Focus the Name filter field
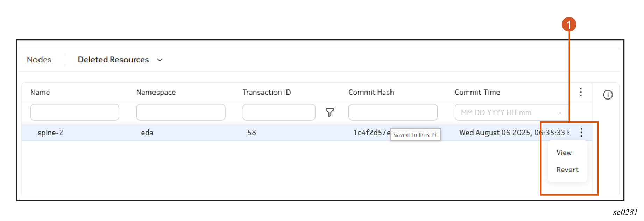The height and width of the screenshot is (221, 644). 75,112
